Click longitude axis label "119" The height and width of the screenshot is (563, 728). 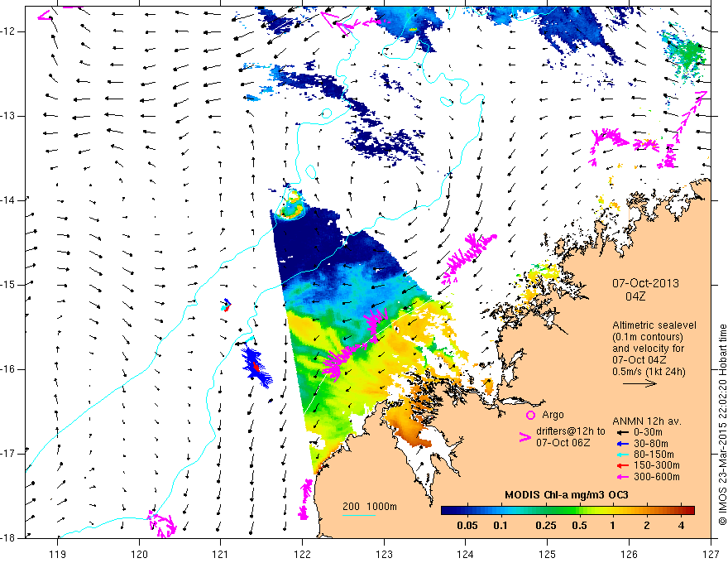[58, 554]
